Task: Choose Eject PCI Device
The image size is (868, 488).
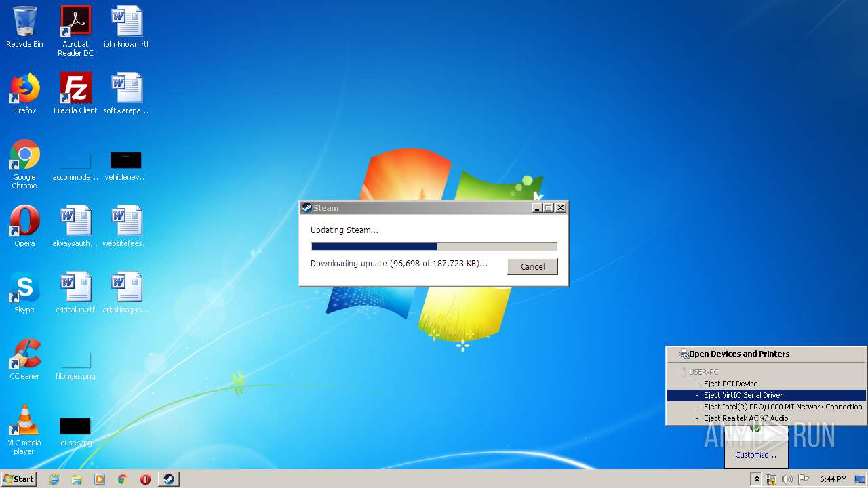Action: point(766,384)
